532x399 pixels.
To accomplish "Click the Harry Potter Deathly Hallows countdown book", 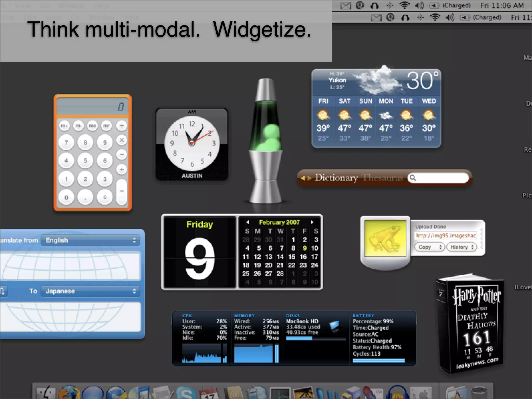I will [x=470, y=323].
